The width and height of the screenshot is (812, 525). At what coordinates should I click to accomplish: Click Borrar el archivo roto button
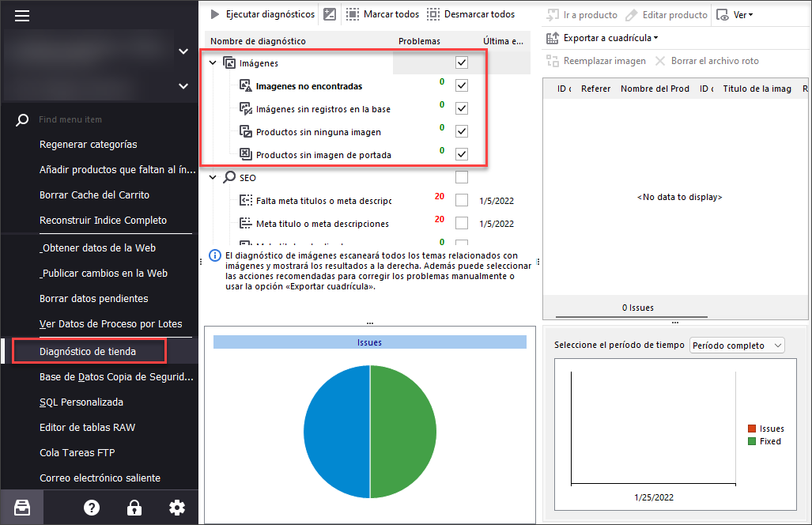coord(707,61)
